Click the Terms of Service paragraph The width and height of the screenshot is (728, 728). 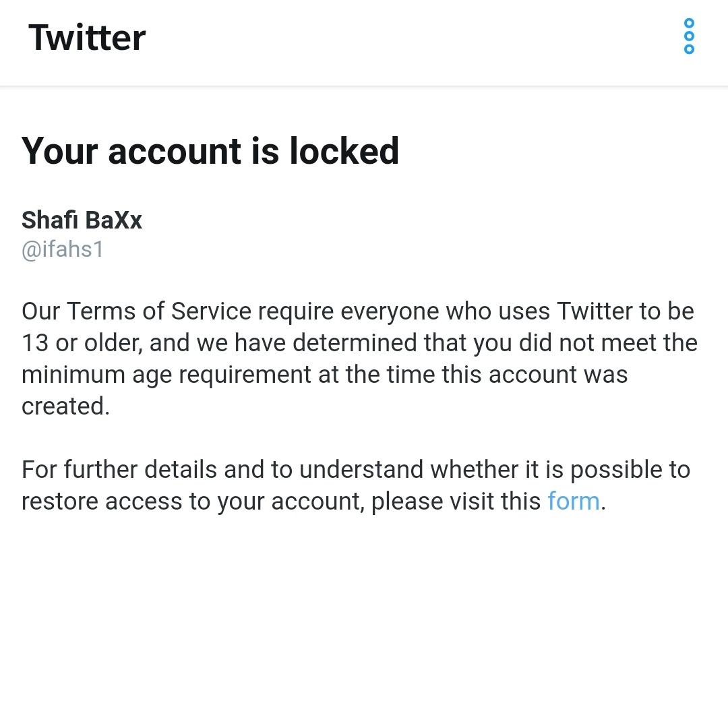(357, 357)
